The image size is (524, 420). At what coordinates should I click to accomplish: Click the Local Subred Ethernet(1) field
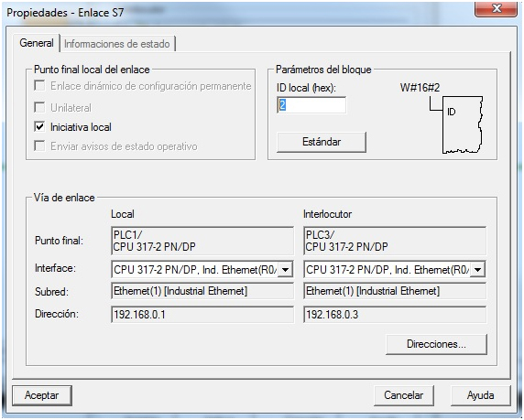click(x=202, y=291)
